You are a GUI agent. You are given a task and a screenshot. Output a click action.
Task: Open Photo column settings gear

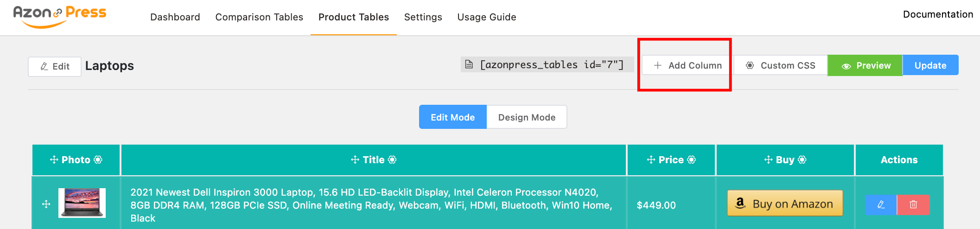pos(98,160)
